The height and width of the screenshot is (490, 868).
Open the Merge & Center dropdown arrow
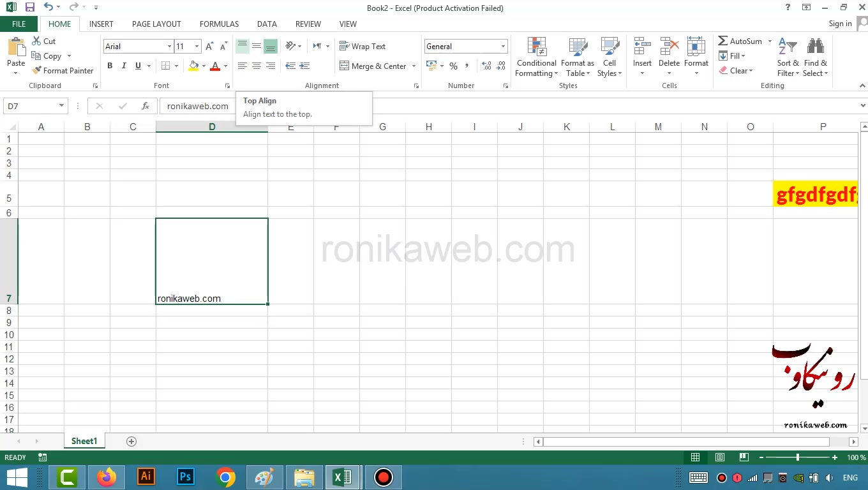click(414, 66)
